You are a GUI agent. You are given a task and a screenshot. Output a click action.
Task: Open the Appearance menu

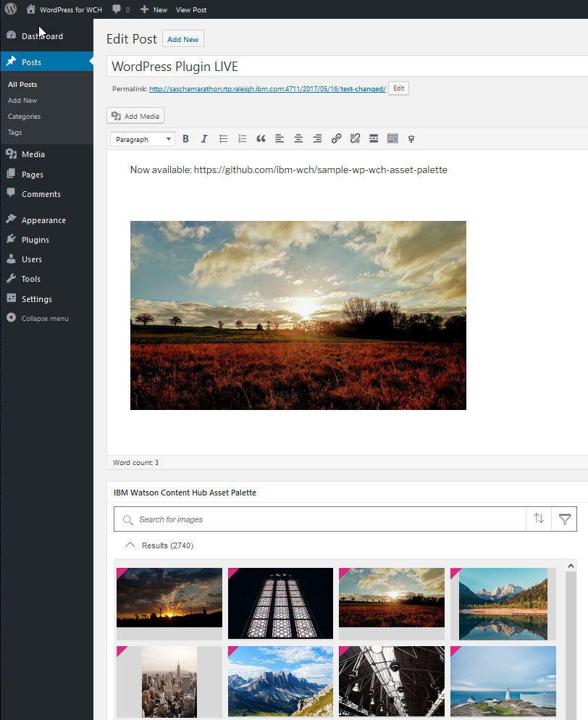[46, 220]
